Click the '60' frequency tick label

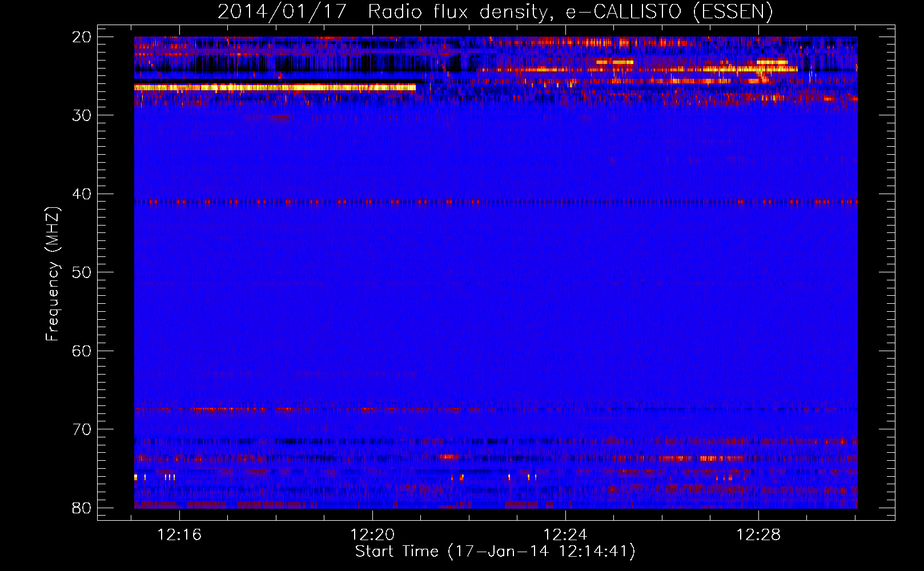(82, 351)
